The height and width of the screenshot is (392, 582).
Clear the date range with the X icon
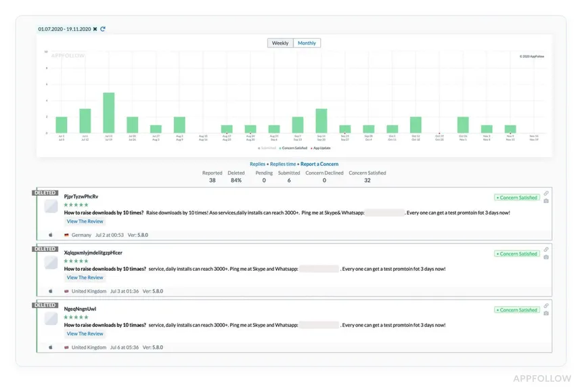(x=95, y=29)
